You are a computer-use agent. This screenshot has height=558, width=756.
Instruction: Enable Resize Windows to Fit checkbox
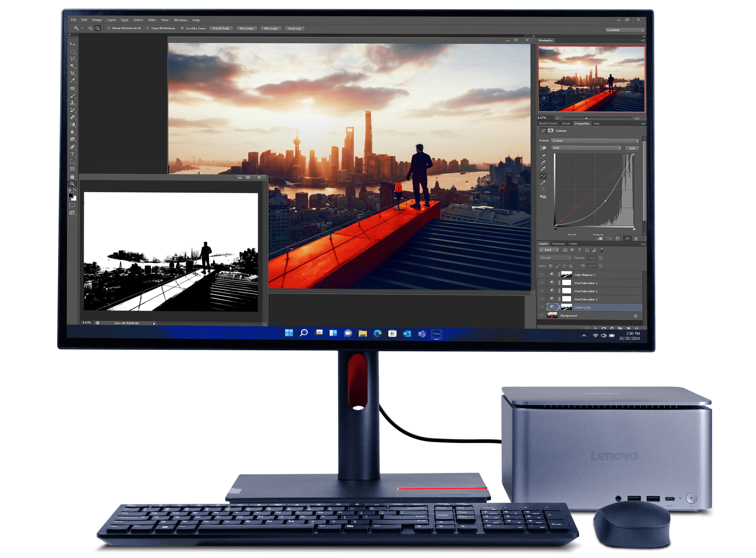point(109,28)
